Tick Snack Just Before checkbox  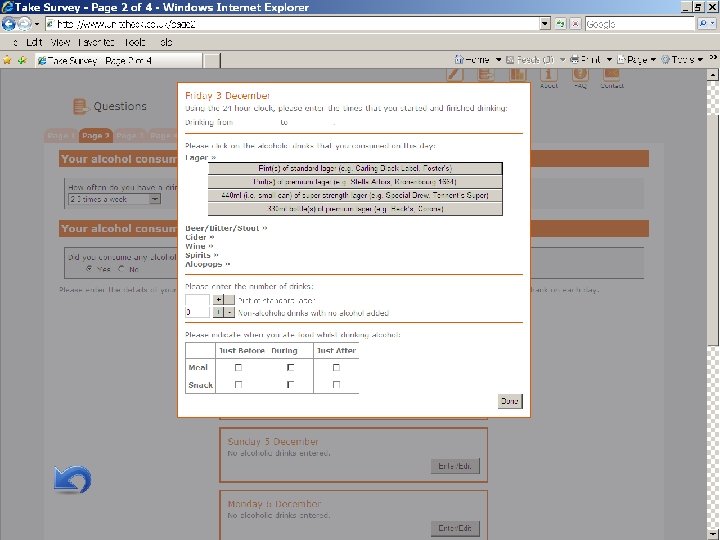click(x=238, y=384)
